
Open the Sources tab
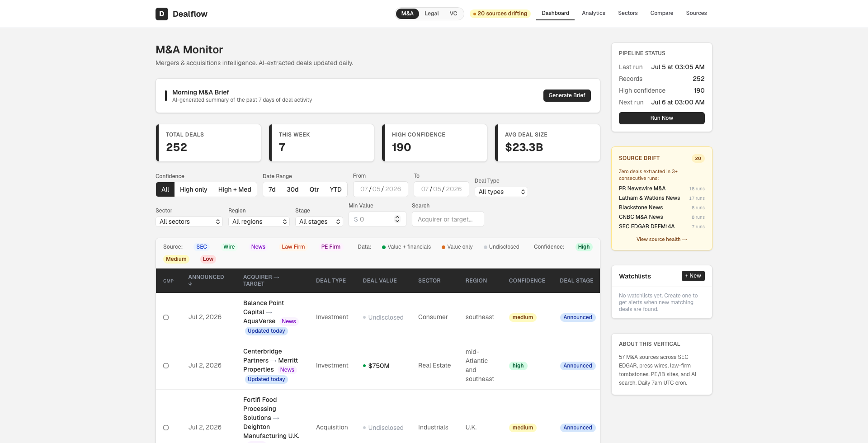(x=696, y=13)
